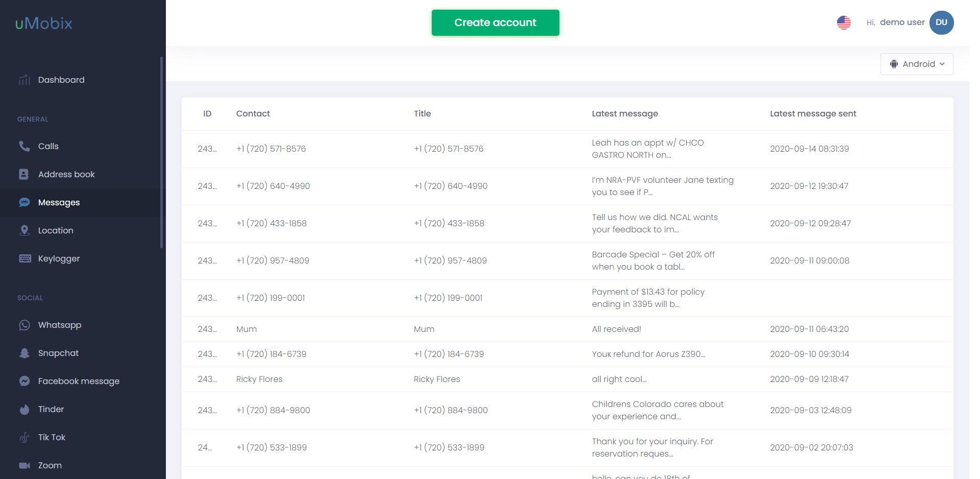Click message 'all right cool...'
The image size is (980, 479).
(x=619, y=379)
